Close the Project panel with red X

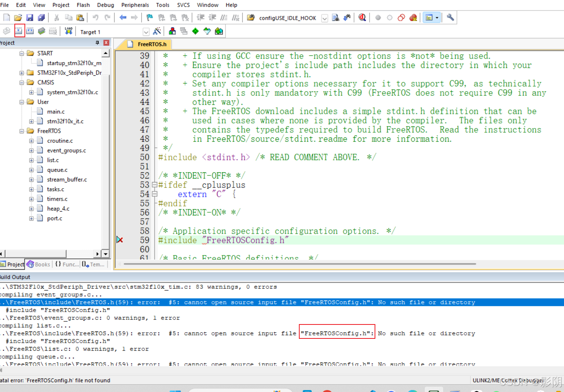[106, 43]
